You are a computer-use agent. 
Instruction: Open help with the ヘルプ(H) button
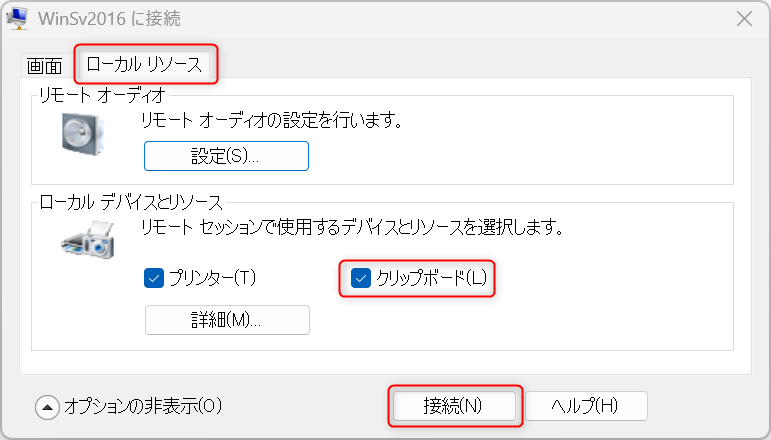586,406
